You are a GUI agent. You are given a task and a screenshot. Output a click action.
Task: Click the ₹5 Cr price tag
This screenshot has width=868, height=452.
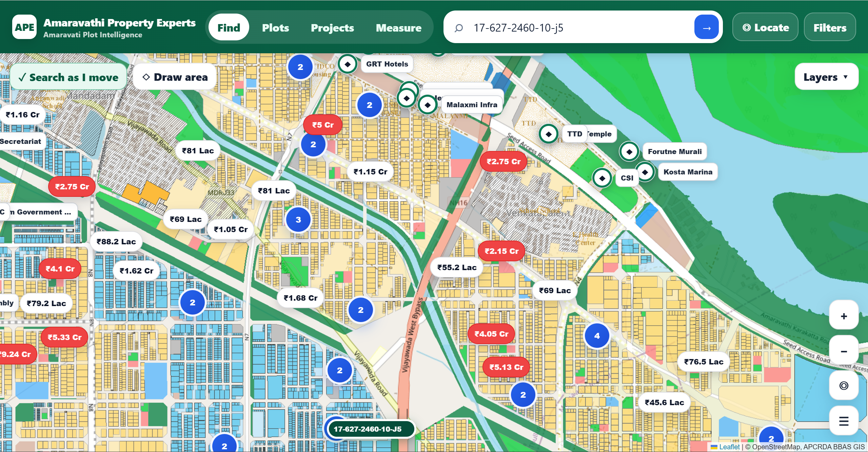tap(323, 125)
